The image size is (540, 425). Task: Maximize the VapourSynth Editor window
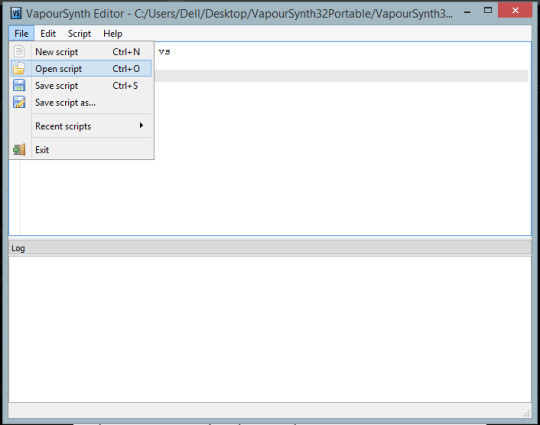[488, 10]
